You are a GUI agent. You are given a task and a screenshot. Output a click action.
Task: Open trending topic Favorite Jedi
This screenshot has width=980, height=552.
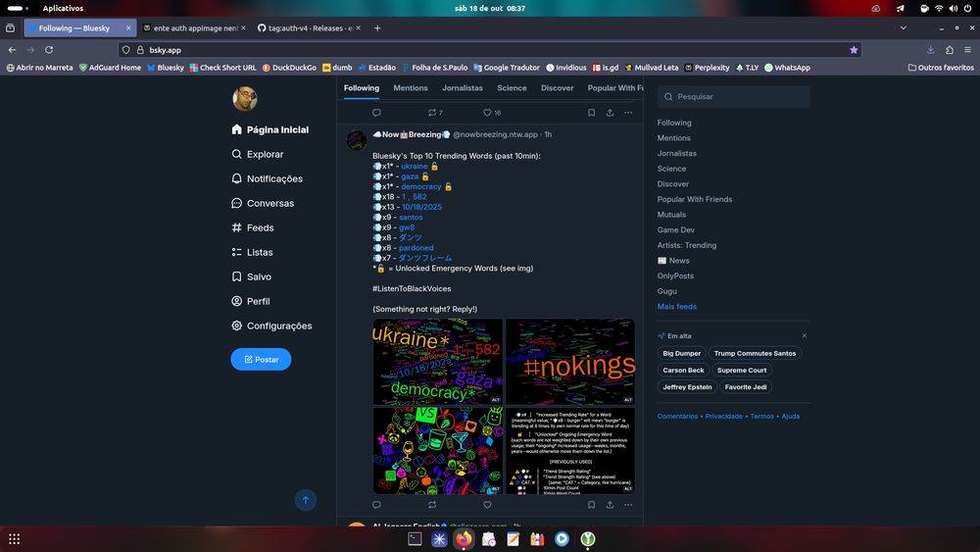(746, 387)
